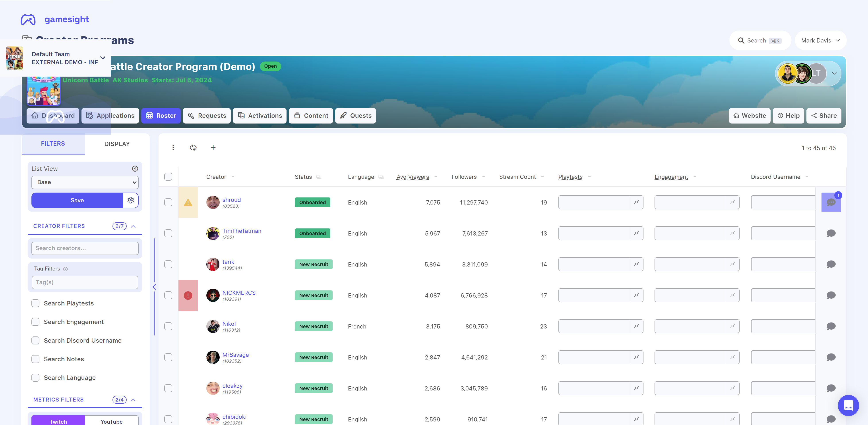The height and width of the screenshot is (425, 868).
Task: Enable the Search Playtests checkbox
Action: tap(35, 303)
